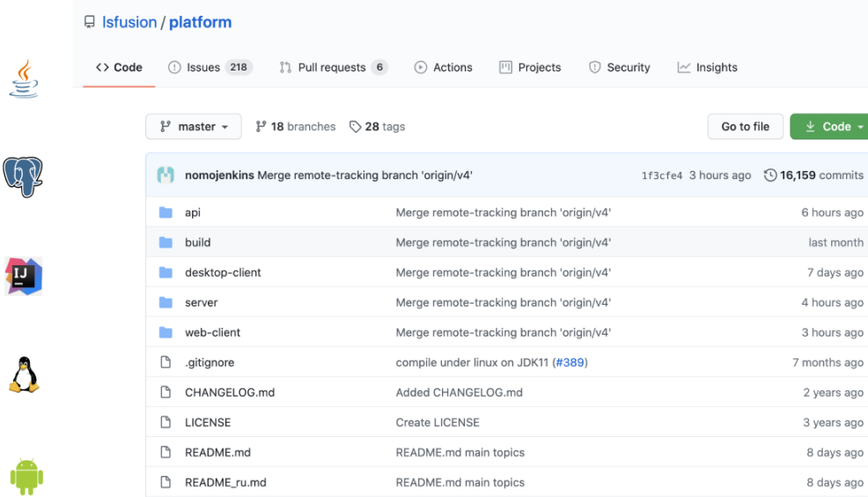Click the server row's merge commit message
The width and height of the screenshot is (868, 497).
(x=504, y=302)
